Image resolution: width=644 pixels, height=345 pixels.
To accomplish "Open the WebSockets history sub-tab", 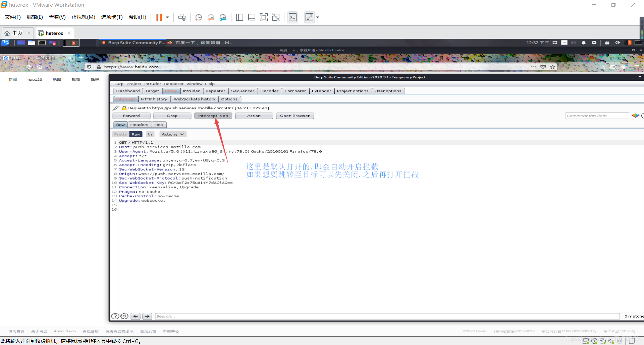I will (x=195, y=99).
